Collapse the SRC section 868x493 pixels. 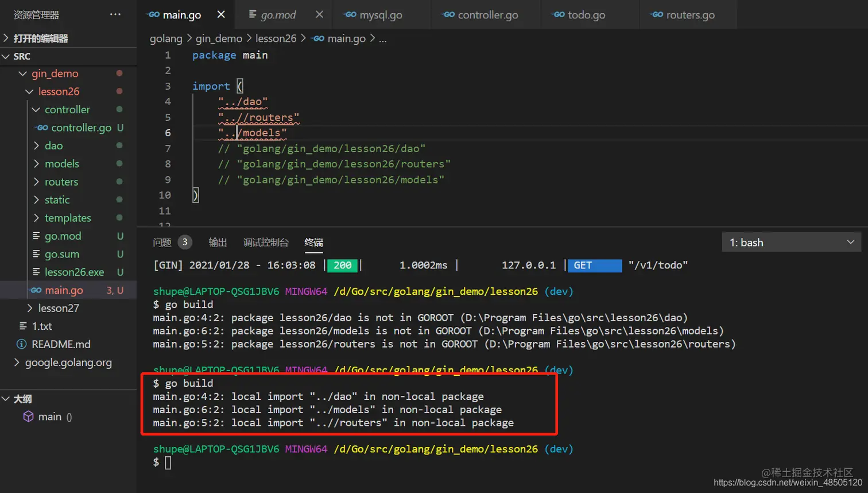(x=68, y=56)
